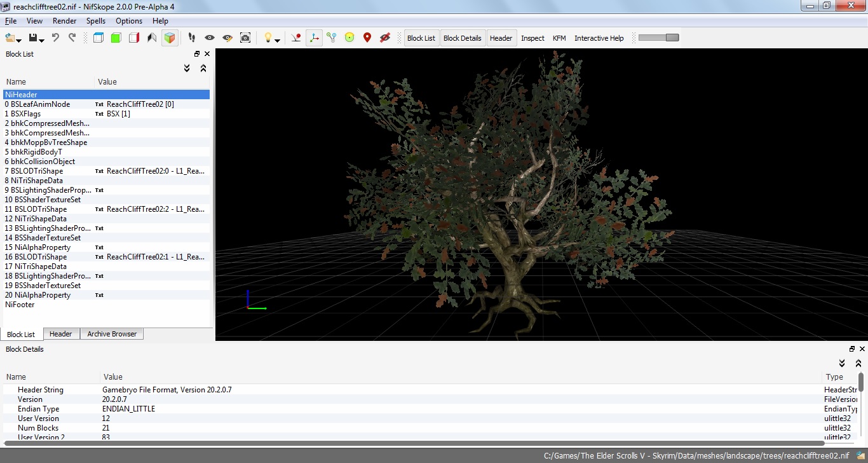868x463 pixels.
Task: Open the Spells menu
Action: (x=96, y=21)
